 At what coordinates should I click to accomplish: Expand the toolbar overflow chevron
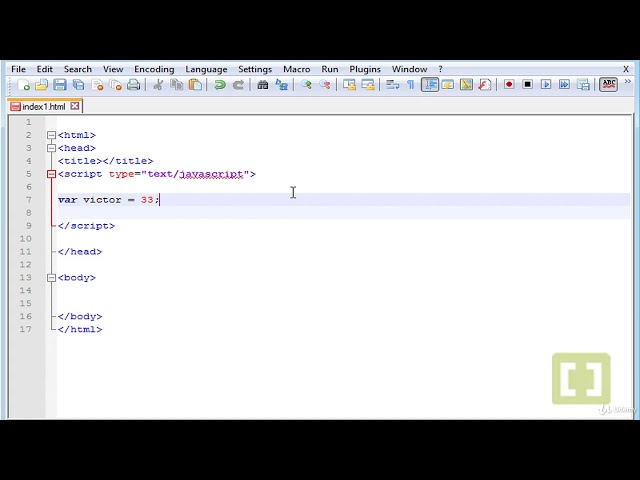[x=628, y=82]
